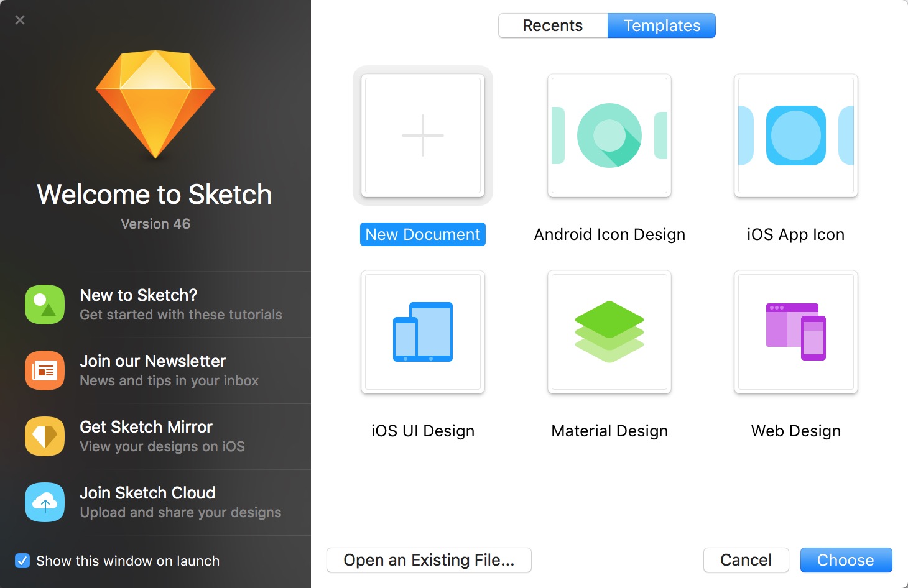Screen dimensions: 908x588
Task: Click the Material Design label
Action: click(x=609, y=431)
